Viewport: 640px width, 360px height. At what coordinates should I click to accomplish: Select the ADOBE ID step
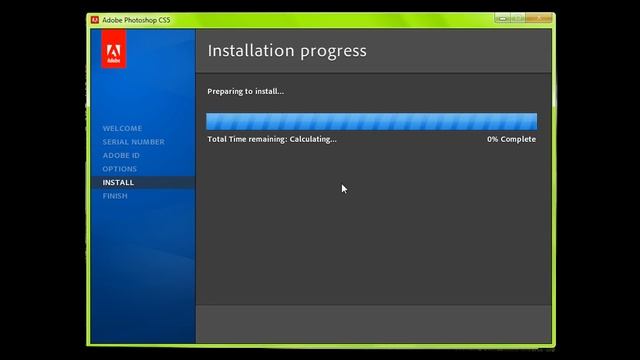point(121,155)
